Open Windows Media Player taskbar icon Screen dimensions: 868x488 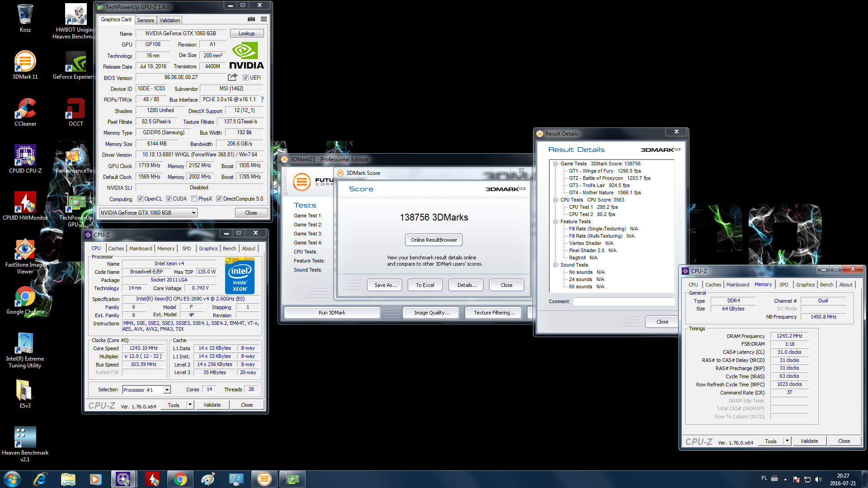tap(95, 479)
